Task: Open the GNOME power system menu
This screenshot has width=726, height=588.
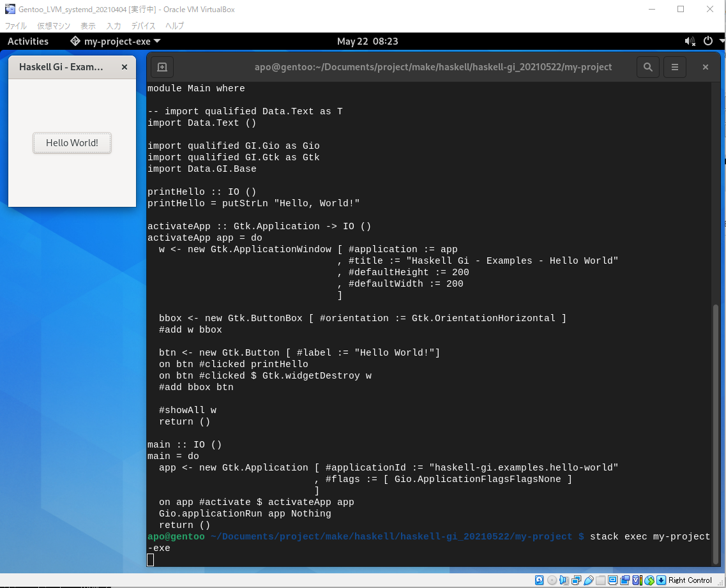Action: [x=708, y=41]
